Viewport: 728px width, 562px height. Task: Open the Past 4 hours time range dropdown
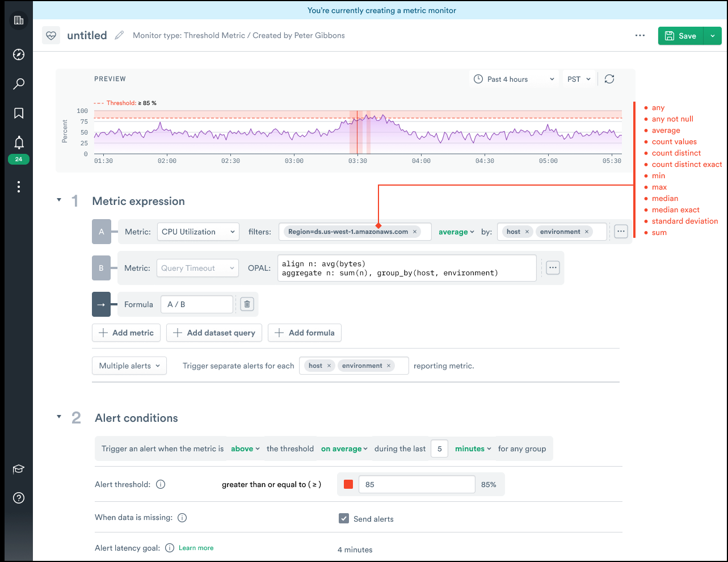(x=514, y=79)
